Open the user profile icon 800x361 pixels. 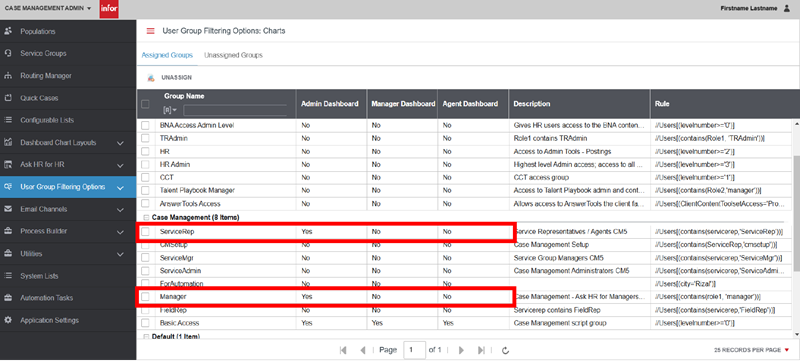(787, 9)
